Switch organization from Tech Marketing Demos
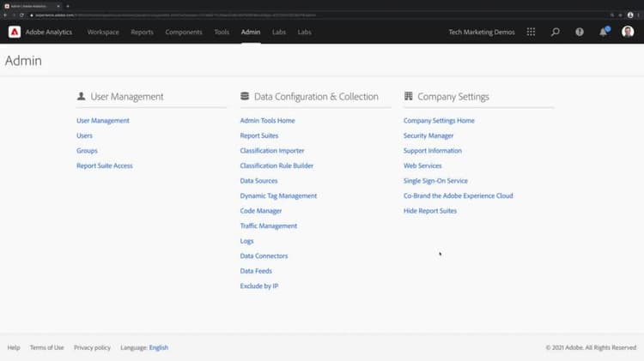This screenshot has width=644, height=361. tap(482, 32)
